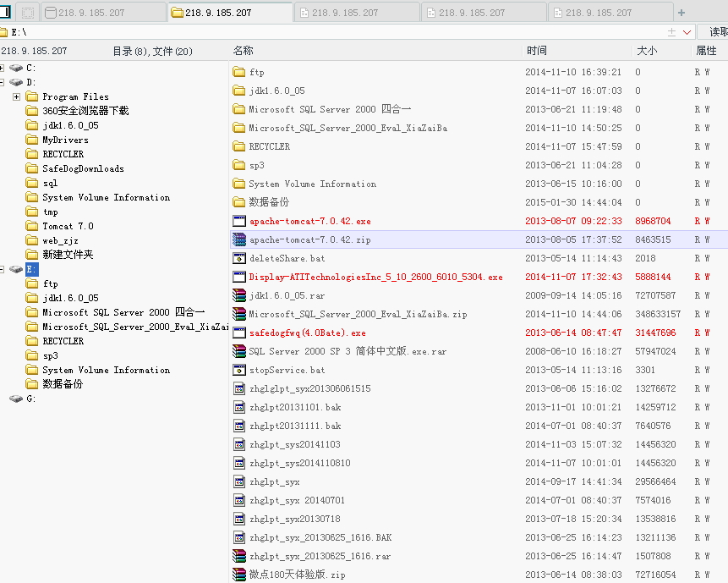Image resolution: width=728 pixels, height=583 pixels.
Task: Select the sql folder in the tree
Action: 50,183
